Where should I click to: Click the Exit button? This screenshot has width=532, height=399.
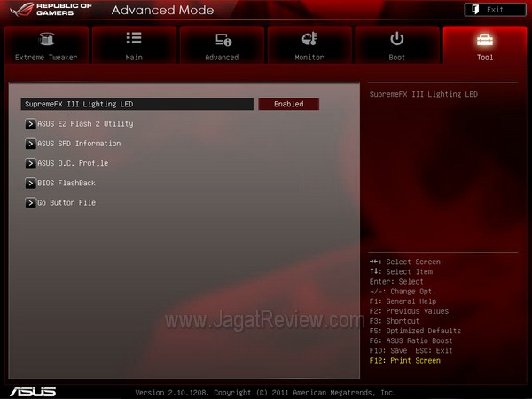coord(495,10)
